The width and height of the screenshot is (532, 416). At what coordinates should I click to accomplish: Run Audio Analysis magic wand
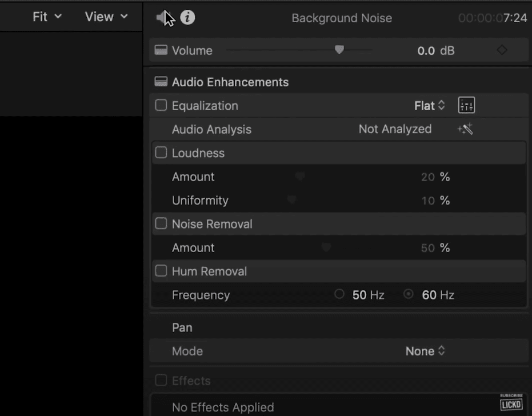click(465, 129)
